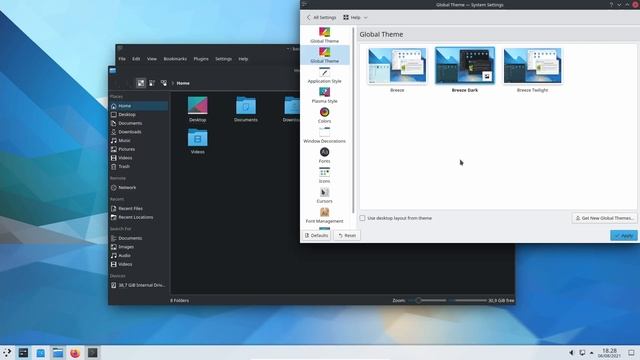The height and width of the screenshot is (360, 640).
Task: Open the Bookmarks menu in Dolphin
Action: 175,59
